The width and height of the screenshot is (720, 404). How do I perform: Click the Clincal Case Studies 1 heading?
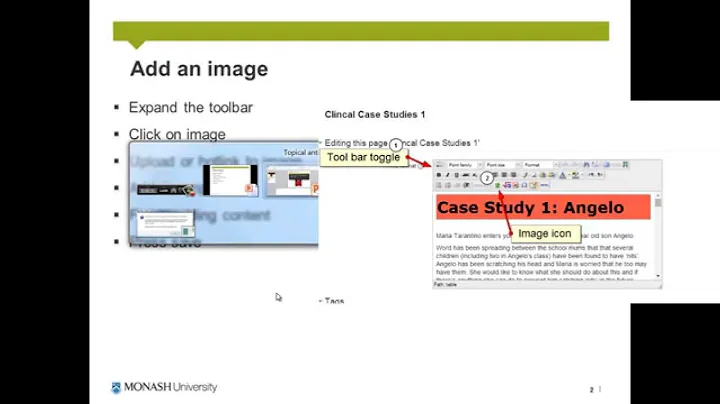(x=375, y=115)
